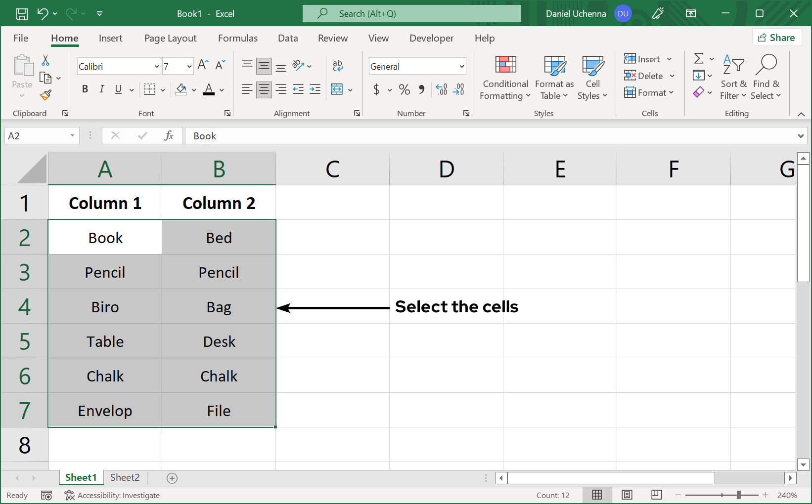812x504 pixels.
Task: Switch to the Formulas ribbon tab
Action: 238,38
